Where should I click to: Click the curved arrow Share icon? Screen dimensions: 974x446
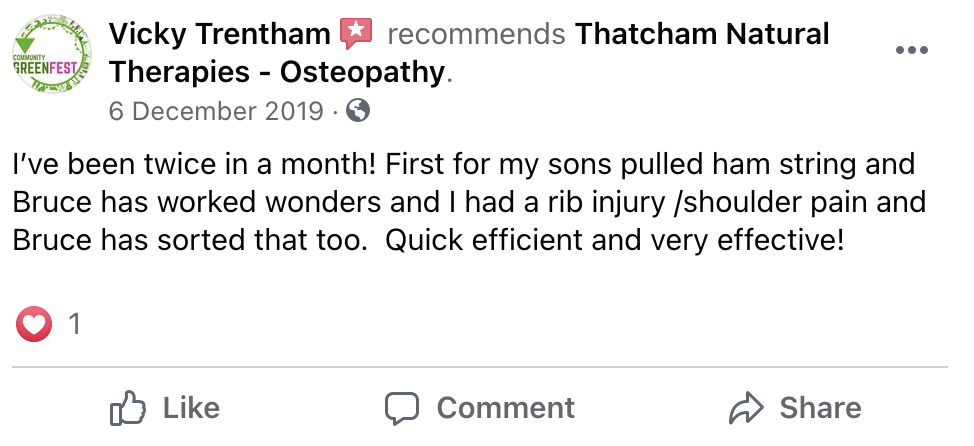tap(746, 408)
